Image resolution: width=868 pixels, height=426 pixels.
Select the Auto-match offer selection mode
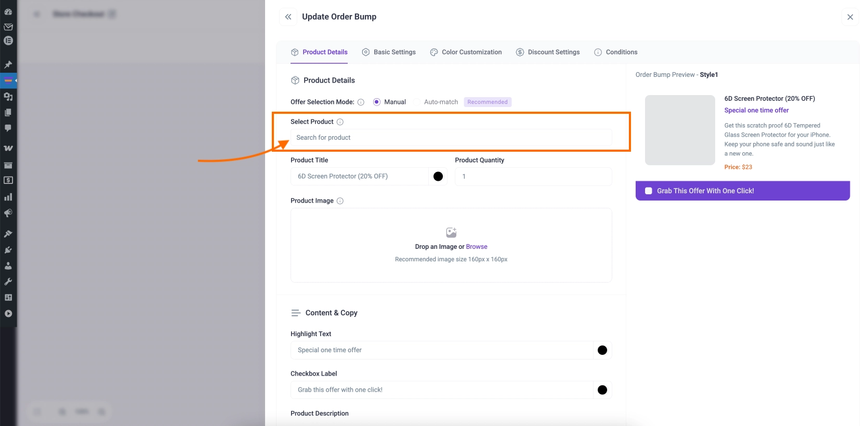[x=437, y=102]
